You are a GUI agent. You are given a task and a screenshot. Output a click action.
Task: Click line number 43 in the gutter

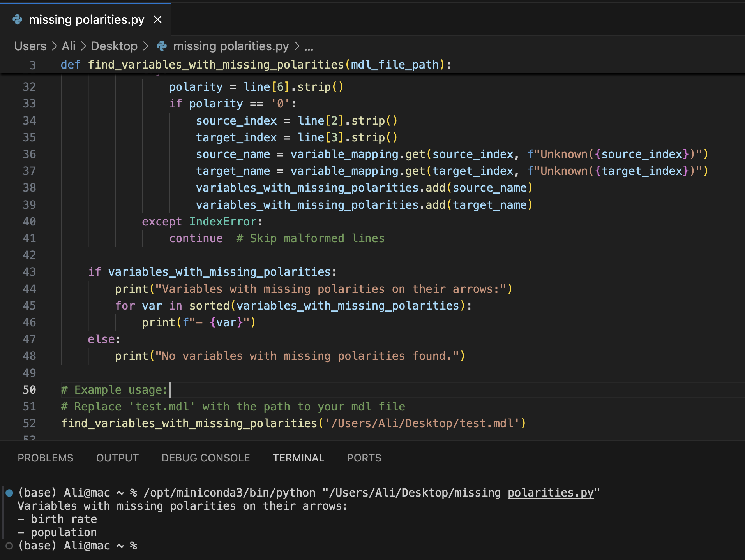click(29, 272)
